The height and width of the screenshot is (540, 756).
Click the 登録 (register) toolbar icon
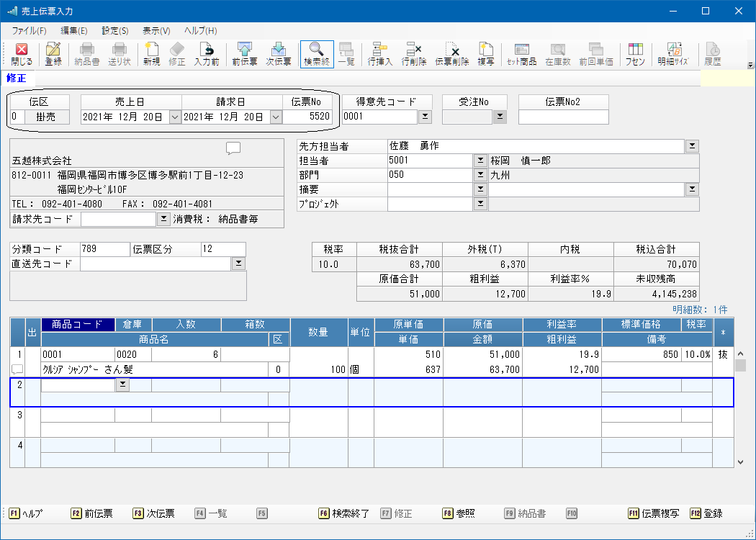point(53,54)
